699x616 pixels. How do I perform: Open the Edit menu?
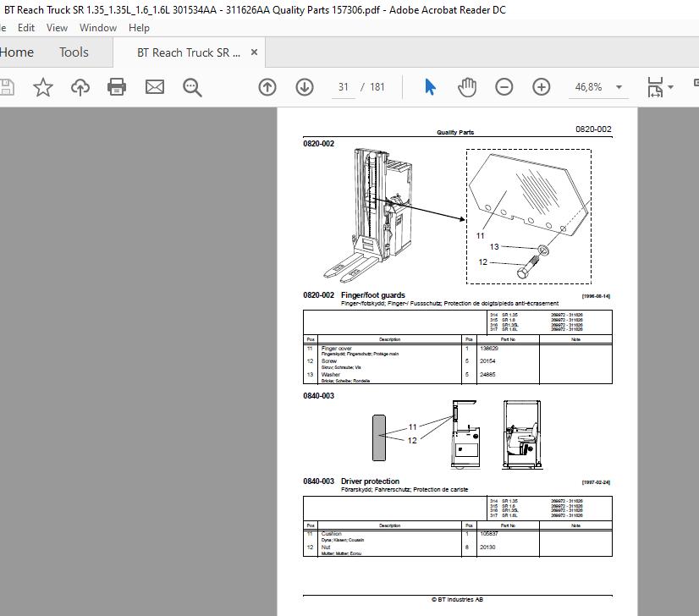pos(26,28)
